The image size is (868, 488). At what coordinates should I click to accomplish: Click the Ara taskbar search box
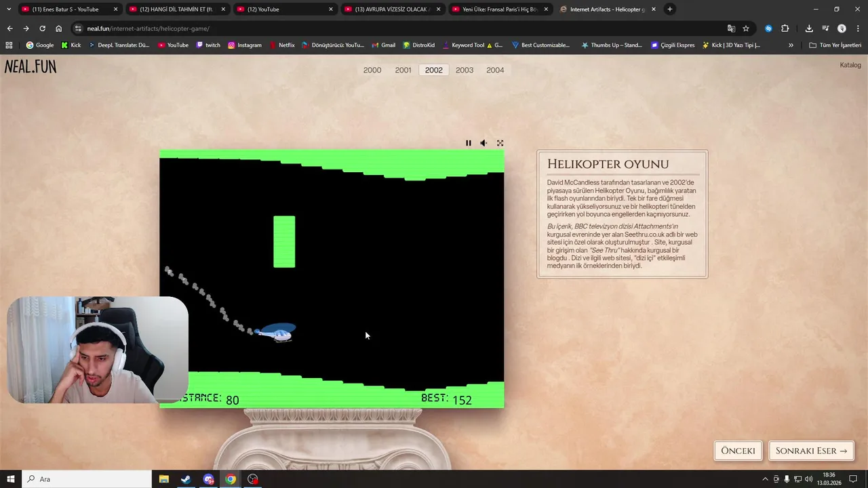86,479
